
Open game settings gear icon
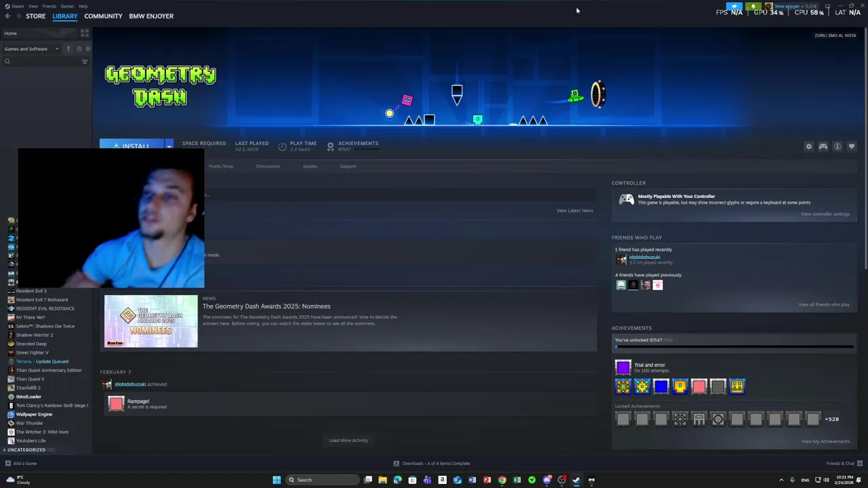click(x=808, y=146)
